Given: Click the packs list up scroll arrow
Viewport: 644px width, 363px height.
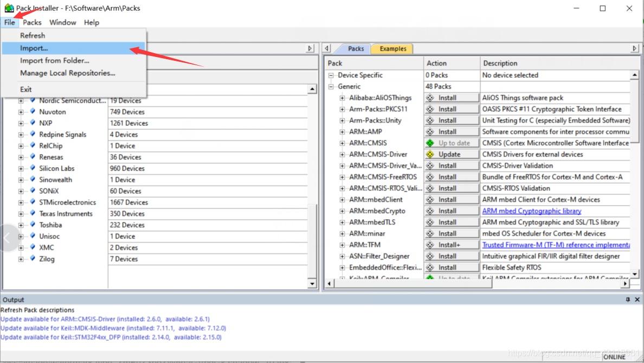Looking at the screenshot, I should [635, 75].
